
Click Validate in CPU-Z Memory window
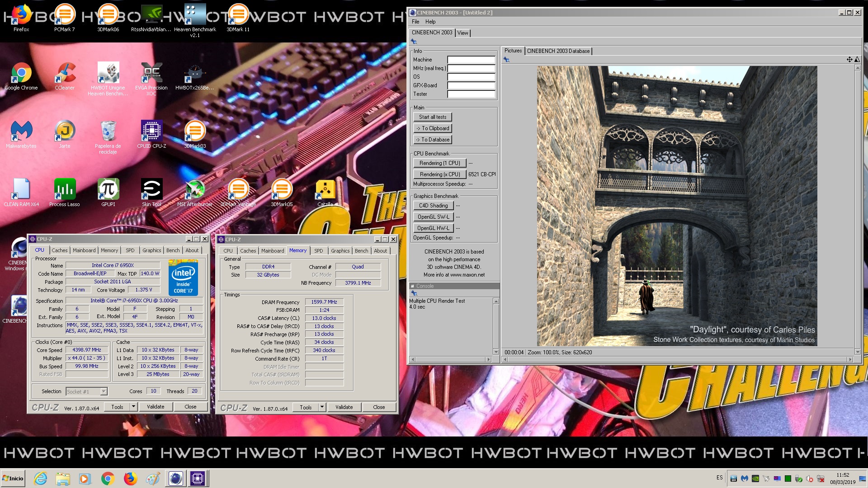[x=344, y=407]
